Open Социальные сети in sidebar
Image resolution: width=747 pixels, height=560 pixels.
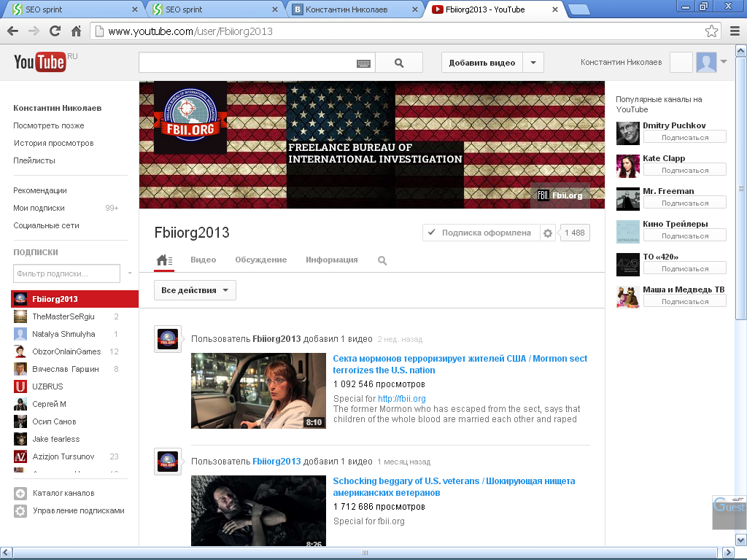[x=46, y=226]
